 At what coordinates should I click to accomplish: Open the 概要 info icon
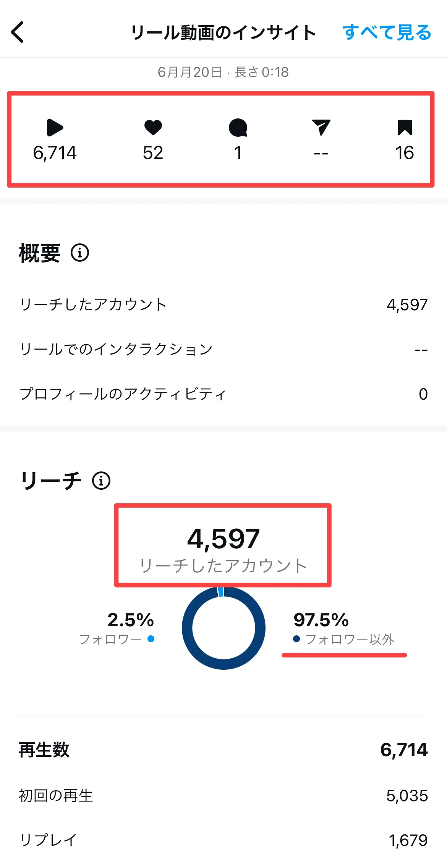point(80,253)
